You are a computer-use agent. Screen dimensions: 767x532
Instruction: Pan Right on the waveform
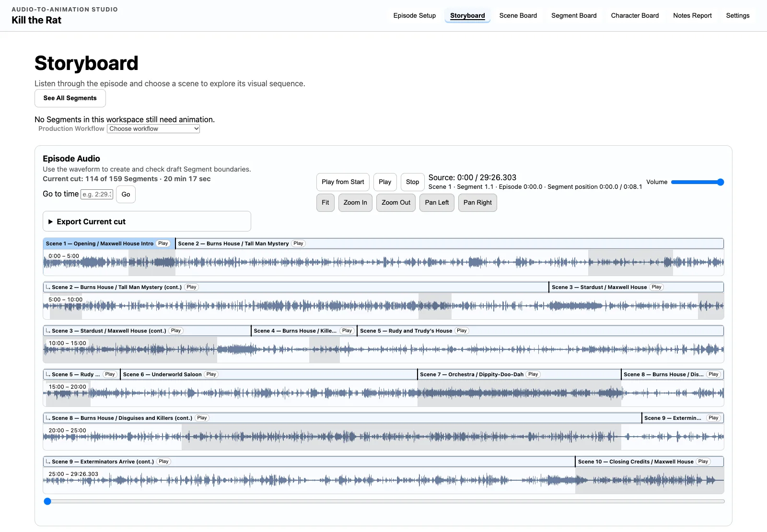(477, 203)
